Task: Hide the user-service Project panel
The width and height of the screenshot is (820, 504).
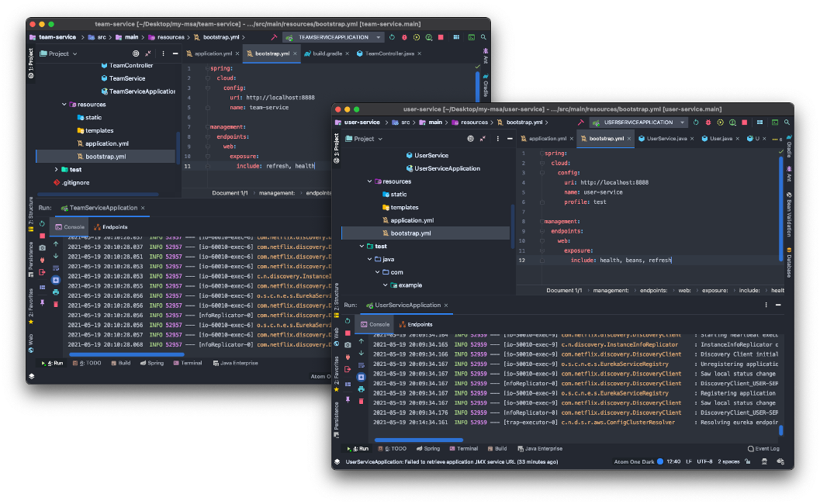Action: [x=510, y=139]
